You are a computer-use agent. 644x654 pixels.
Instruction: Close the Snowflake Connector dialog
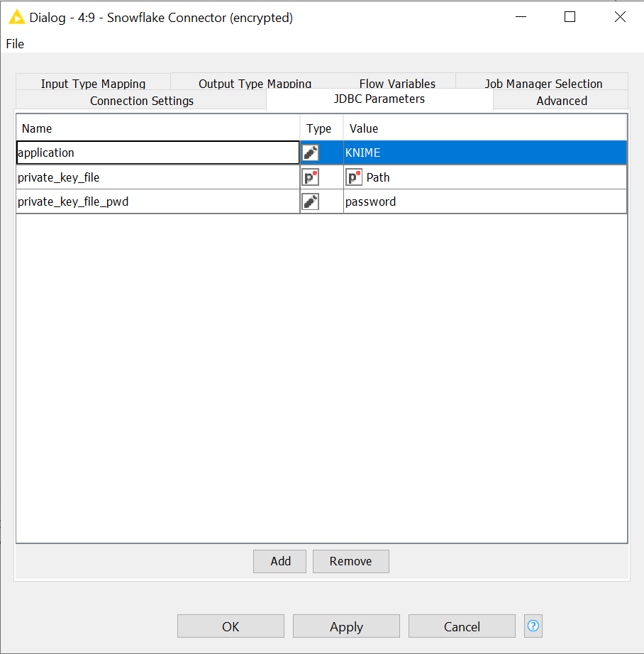click(620, 17)
